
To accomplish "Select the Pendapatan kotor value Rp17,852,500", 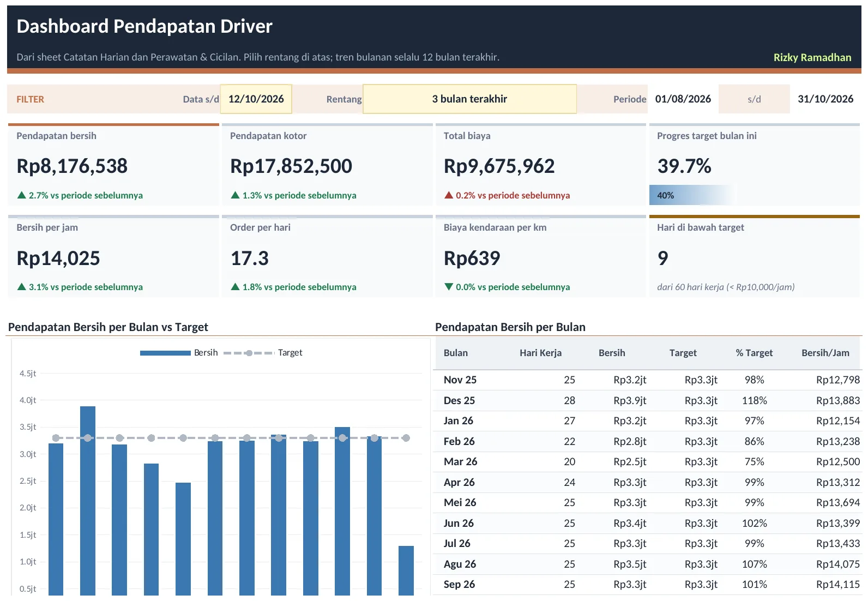I will [x=291, y=166].
